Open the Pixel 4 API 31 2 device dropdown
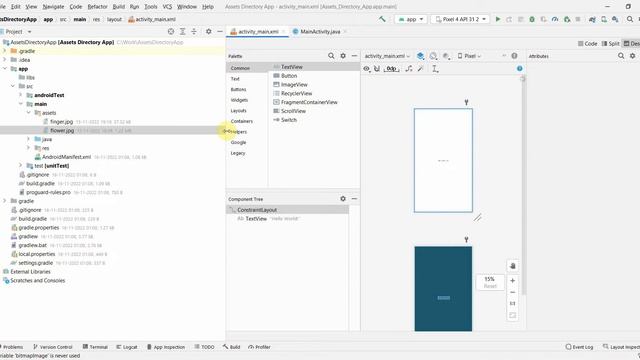Image resolution: width=640 pixels, height=360 pixels. point(460,19)
